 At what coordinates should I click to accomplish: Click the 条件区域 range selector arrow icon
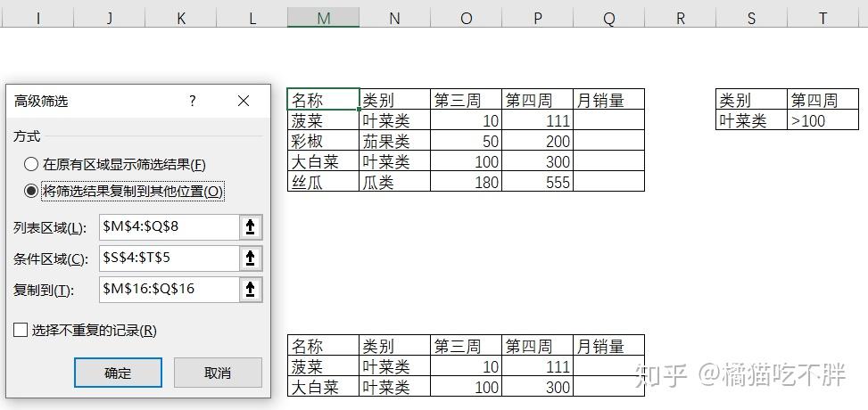tap(250, 258)
